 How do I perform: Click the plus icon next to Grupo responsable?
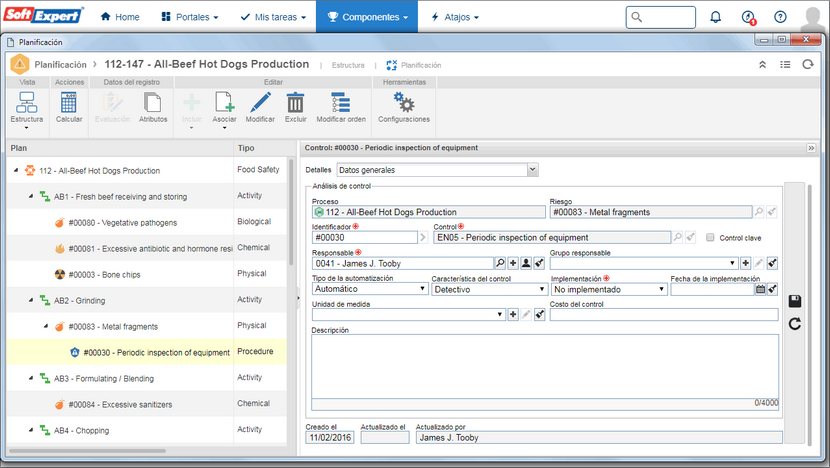745,263
